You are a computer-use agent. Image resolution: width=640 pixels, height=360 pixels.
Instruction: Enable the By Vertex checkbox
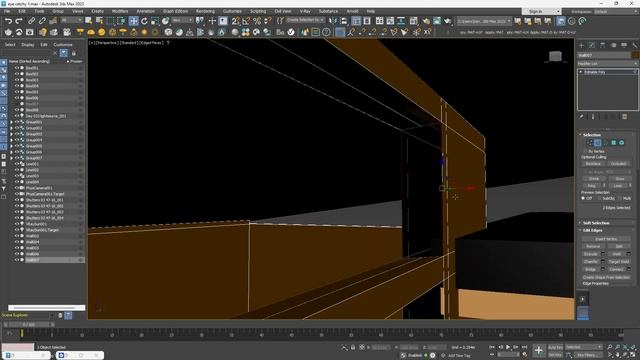[587, 151]
